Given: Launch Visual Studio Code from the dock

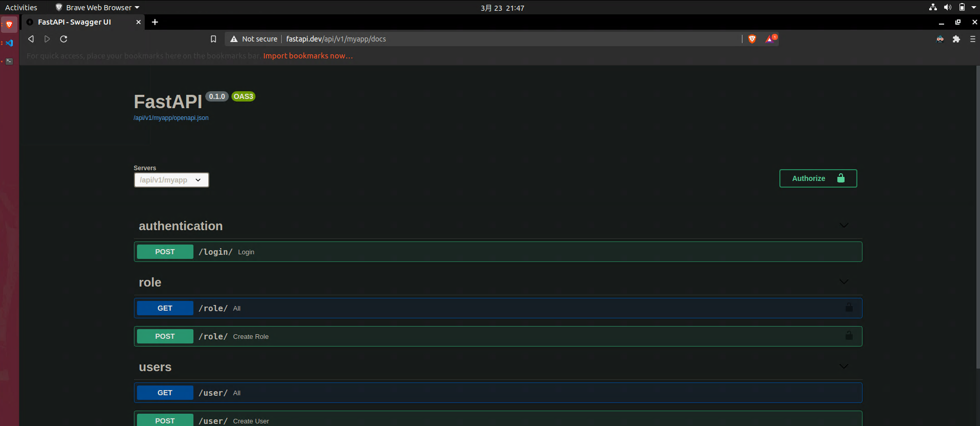Looking at the screenshot, I should [9, 43].
